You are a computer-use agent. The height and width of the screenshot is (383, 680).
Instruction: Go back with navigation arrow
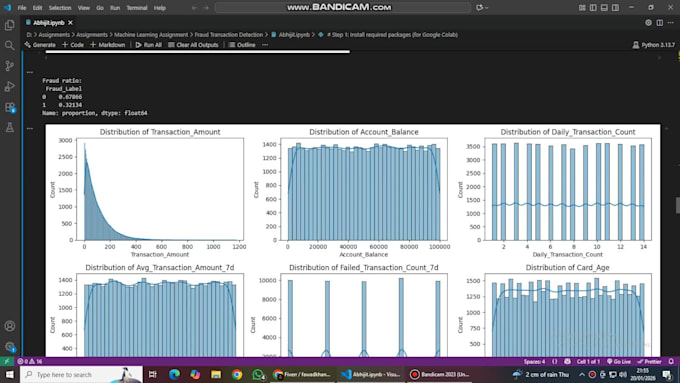point(194,8)
